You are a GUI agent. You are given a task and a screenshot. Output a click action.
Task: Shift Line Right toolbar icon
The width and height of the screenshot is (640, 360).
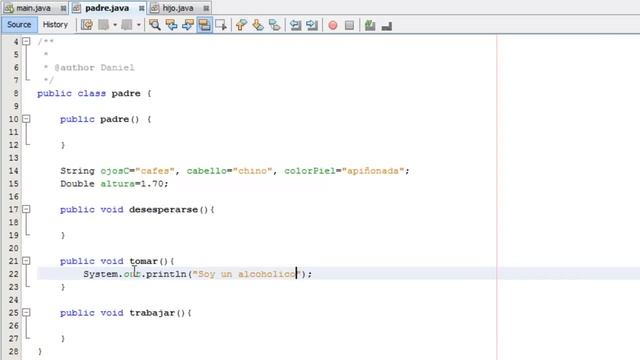click(312, 25)
